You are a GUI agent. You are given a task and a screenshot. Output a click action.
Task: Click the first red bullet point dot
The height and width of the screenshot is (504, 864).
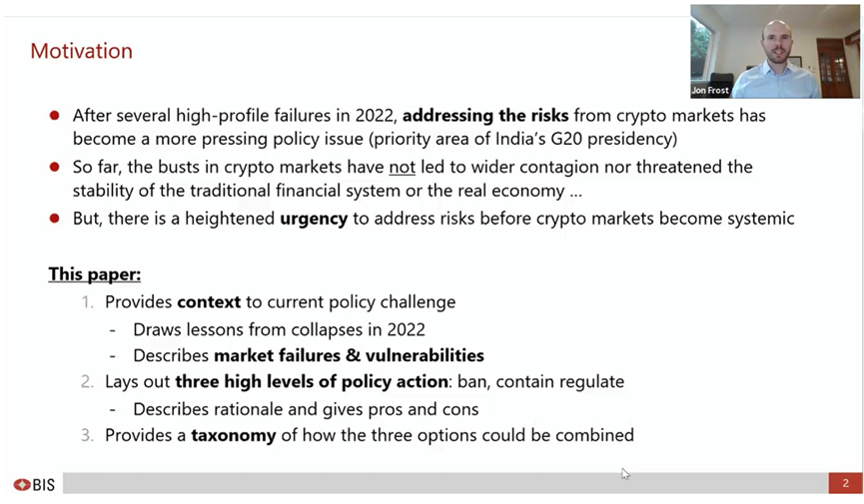[x=55, y=116]
